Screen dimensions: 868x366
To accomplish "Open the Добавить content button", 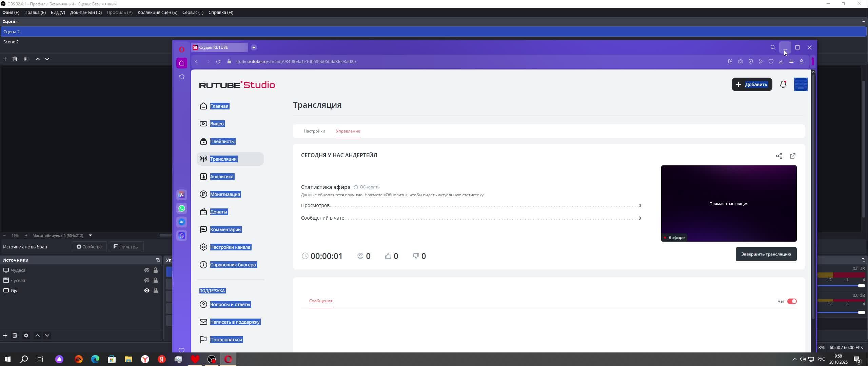I will click(x=751, y=84).
